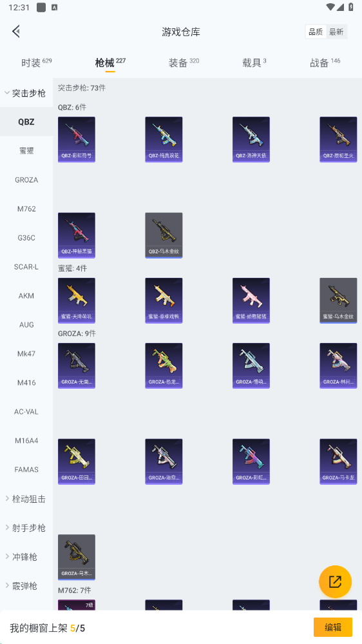Click the 编辑 button
This screenshot has width=362, height=644.
click(333, 627)
